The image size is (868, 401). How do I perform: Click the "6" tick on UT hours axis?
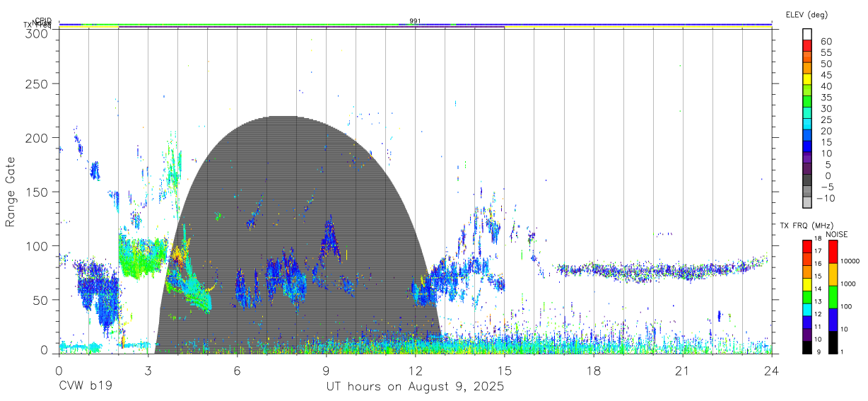pos(237,371)
